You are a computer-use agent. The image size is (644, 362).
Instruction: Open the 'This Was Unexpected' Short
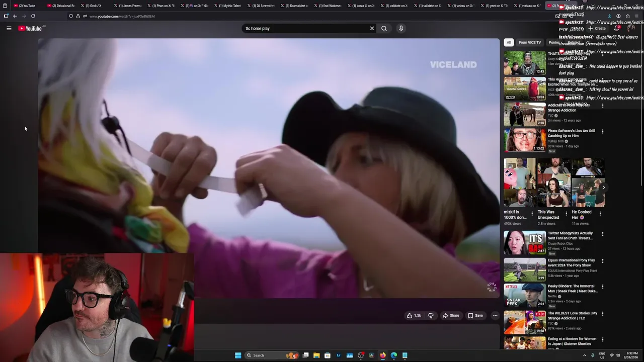click(x=553, y=183)
